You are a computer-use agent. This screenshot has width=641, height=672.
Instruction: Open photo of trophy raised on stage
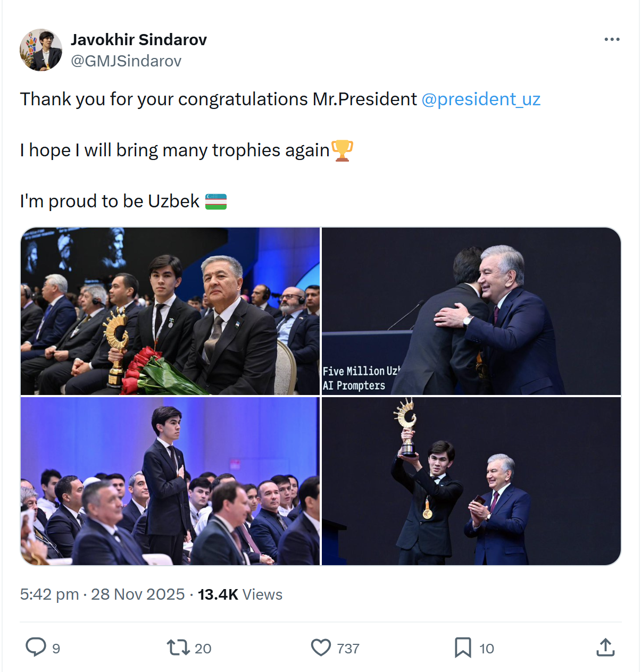471,481
